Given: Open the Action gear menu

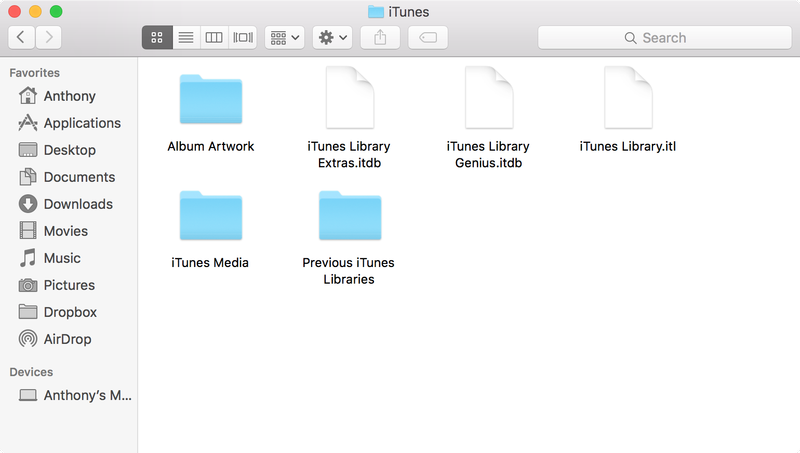Looking at the screenshot, I should pyautogui.click(x=333, y=37).
